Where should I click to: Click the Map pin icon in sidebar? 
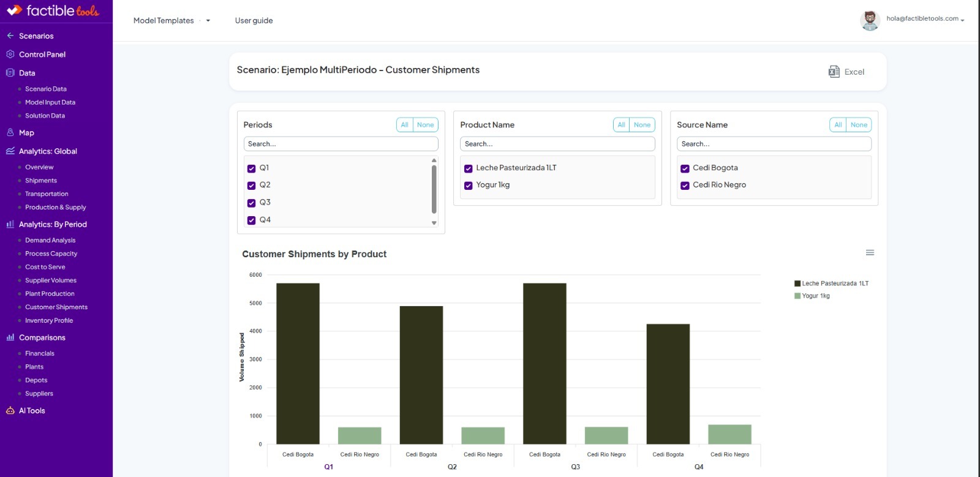point(10,132)
